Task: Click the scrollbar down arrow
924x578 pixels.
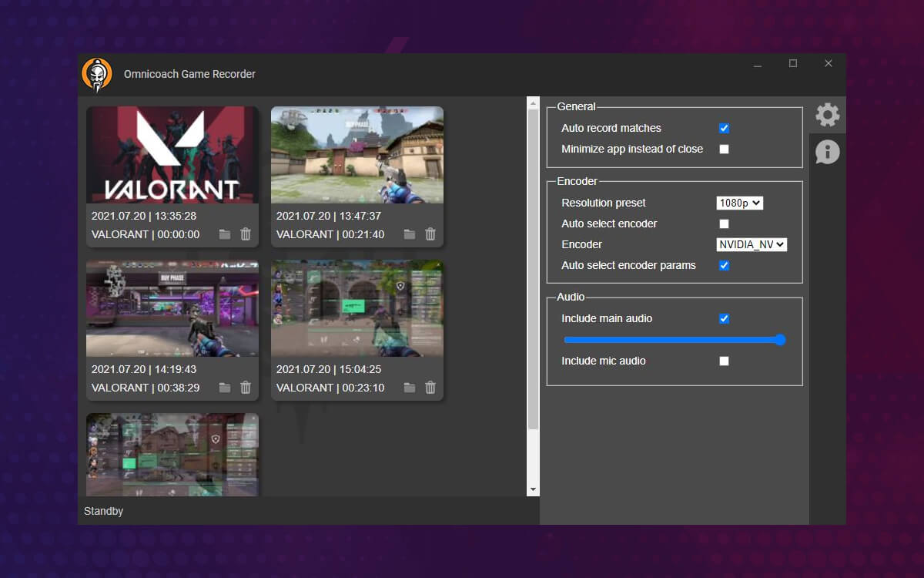Action: [x=533, y=489]
